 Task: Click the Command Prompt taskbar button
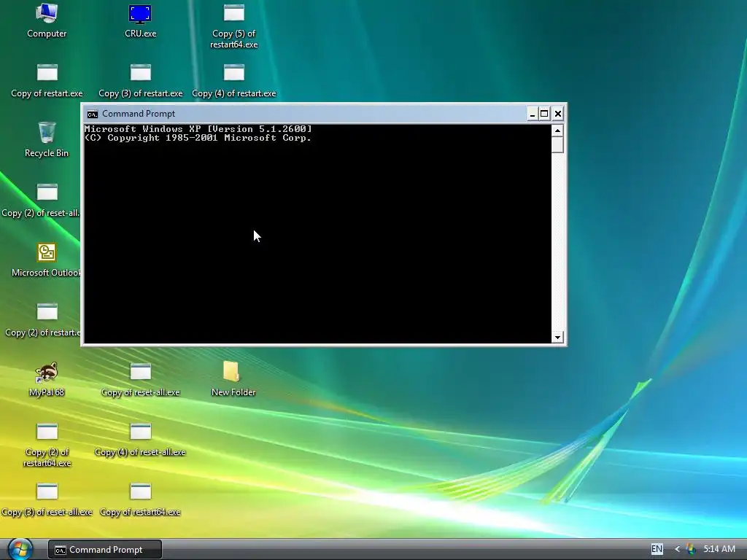(x=105, y=550)
